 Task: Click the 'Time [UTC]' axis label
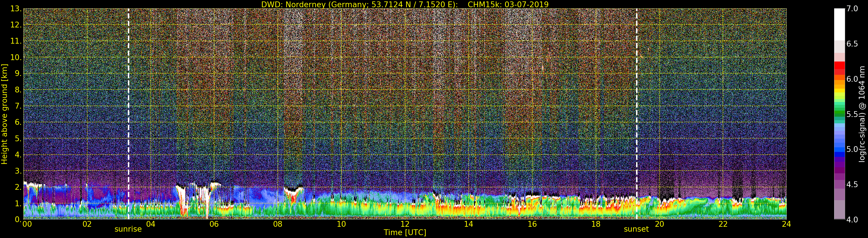[405, 232]
